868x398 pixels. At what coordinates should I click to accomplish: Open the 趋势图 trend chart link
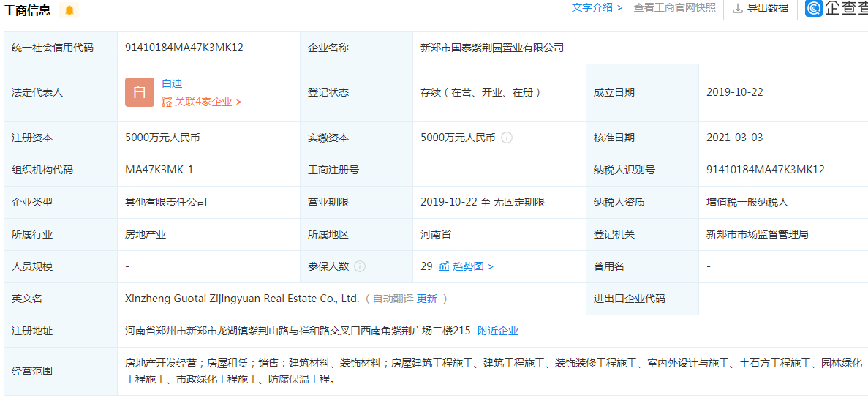coord(472,266)
